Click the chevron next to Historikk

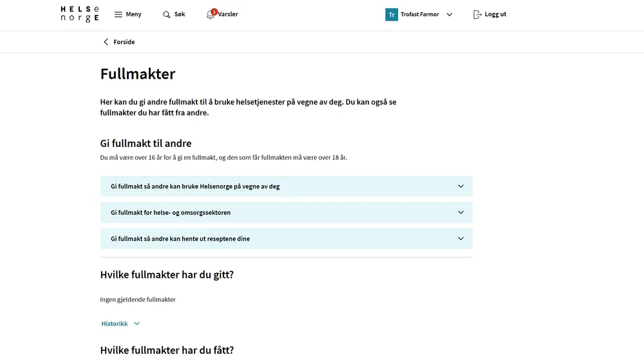[x=137, y=324]
